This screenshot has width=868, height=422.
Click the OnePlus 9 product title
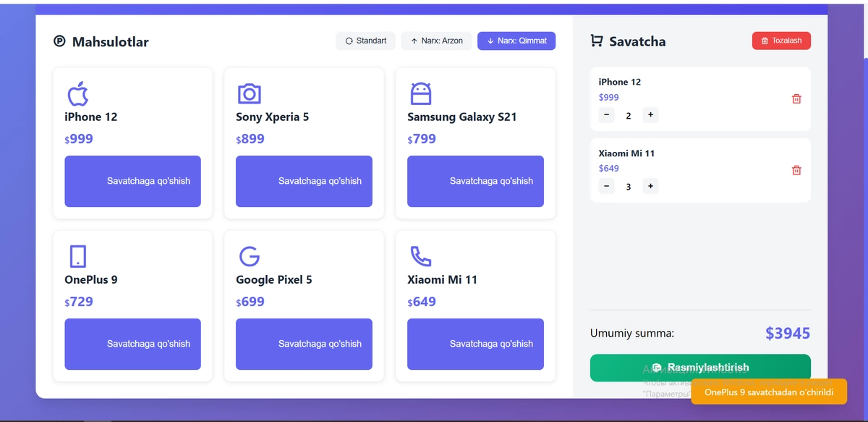[x=90, y=279]
